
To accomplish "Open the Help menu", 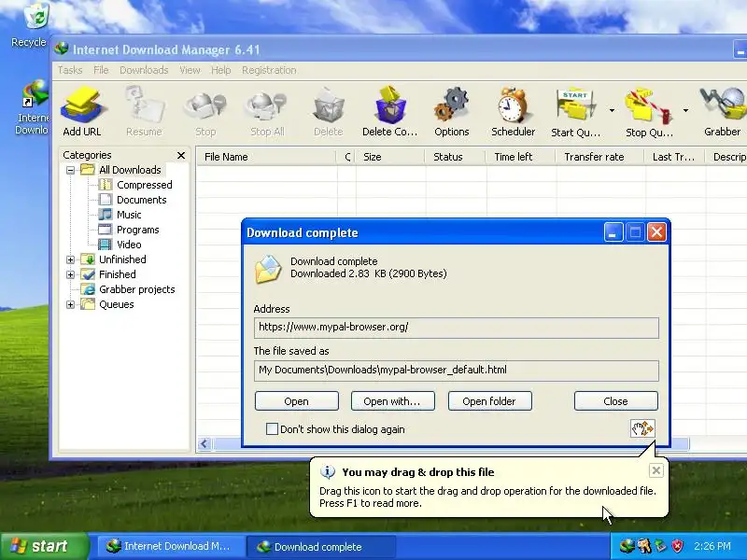I will click(x=220, y=70).
